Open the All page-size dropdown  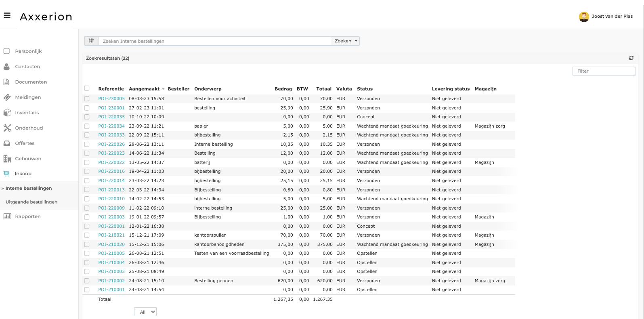click(145, 312)
